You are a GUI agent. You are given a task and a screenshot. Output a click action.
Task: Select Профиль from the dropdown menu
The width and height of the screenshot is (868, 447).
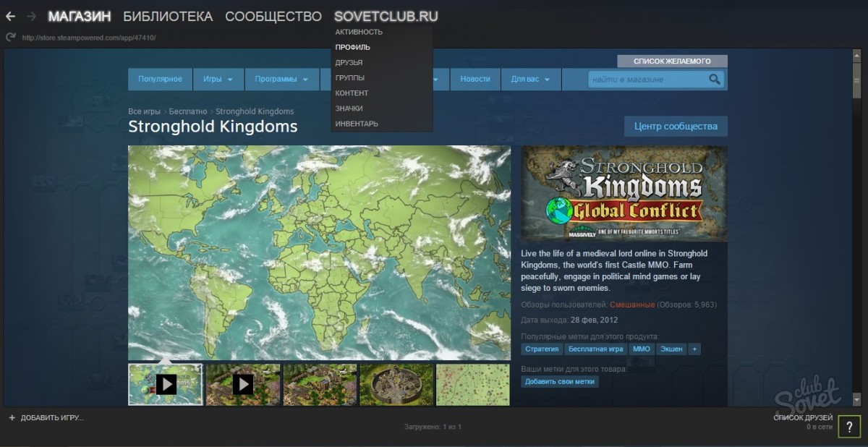coord(353,47)
